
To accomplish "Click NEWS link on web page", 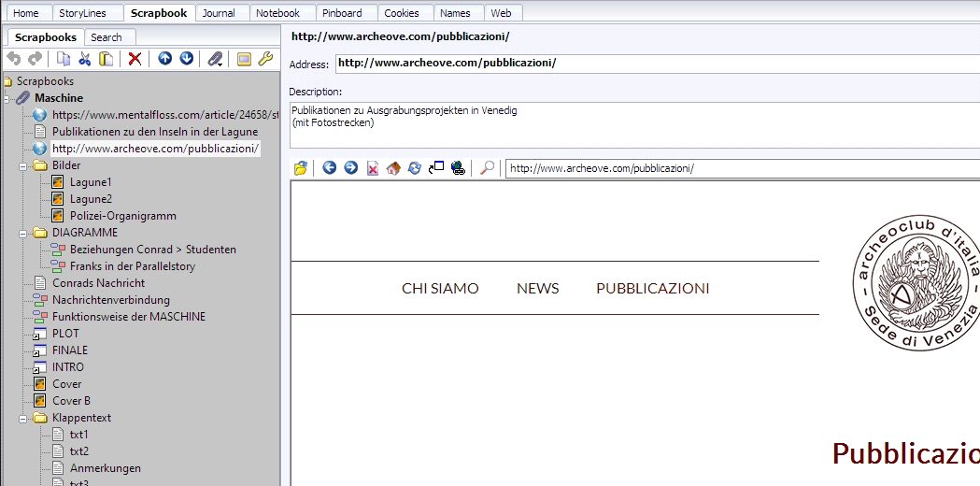I will pyautogui.click(x=537, y=289).
